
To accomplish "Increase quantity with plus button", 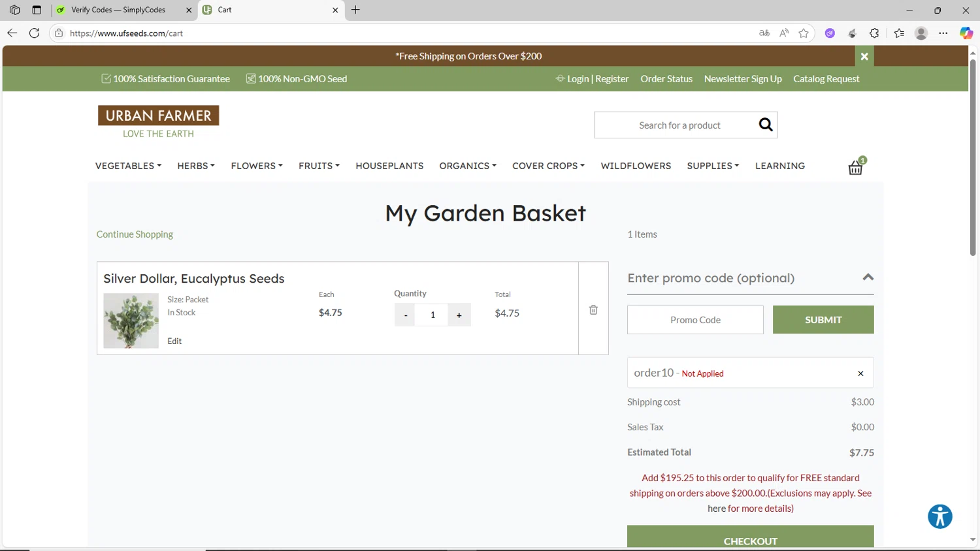I will coord(459,315).
